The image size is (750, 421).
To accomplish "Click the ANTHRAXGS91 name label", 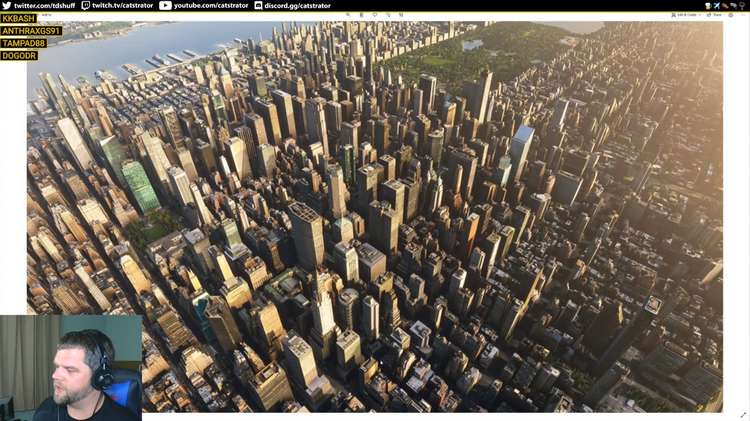I will [31, 31].
